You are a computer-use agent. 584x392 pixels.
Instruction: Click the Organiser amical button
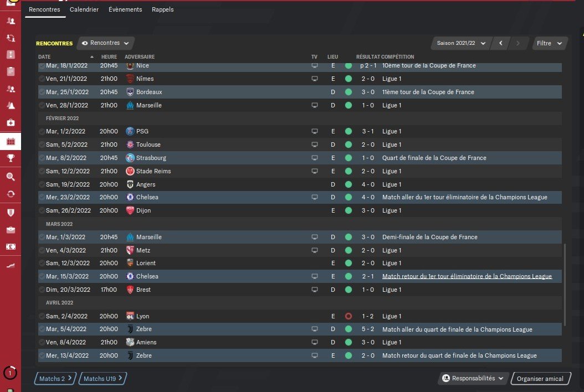click(x=540, y=379)
